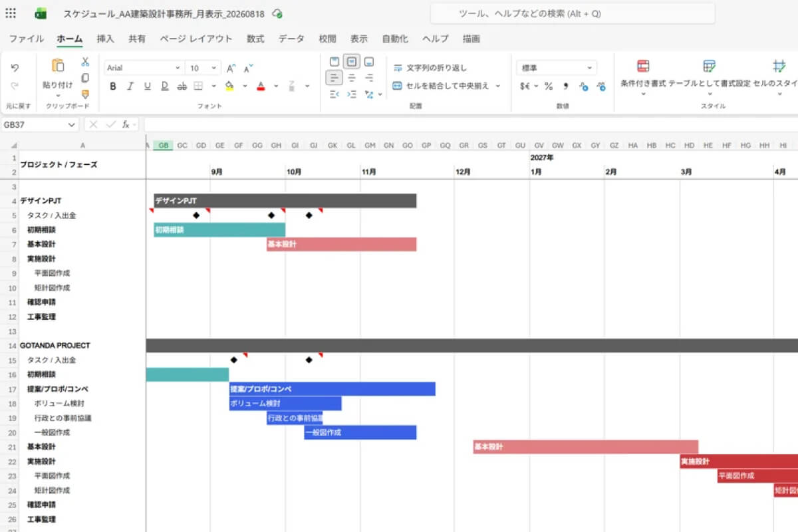Click the Cut scissors icon
The image size is (798, 532).
click(85, 62)
